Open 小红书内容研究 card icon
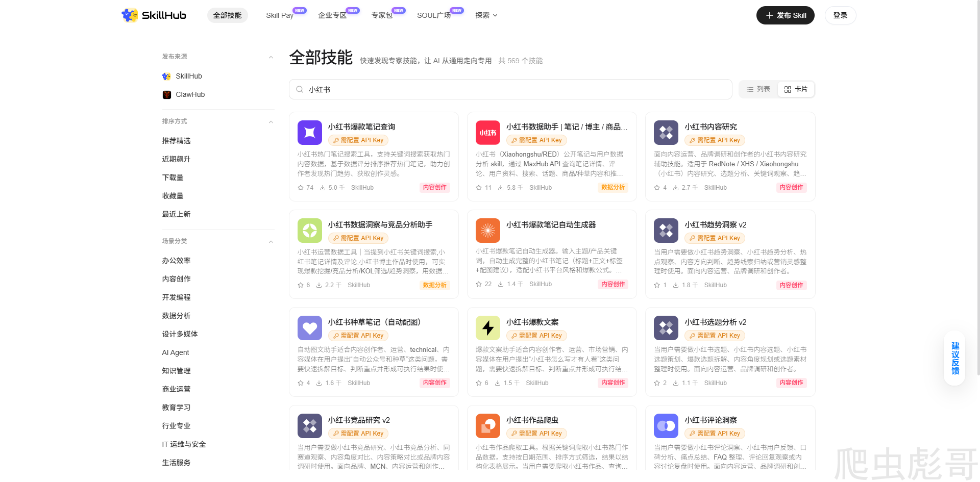This screenshot has width=980, height=482. pos(666,133)
